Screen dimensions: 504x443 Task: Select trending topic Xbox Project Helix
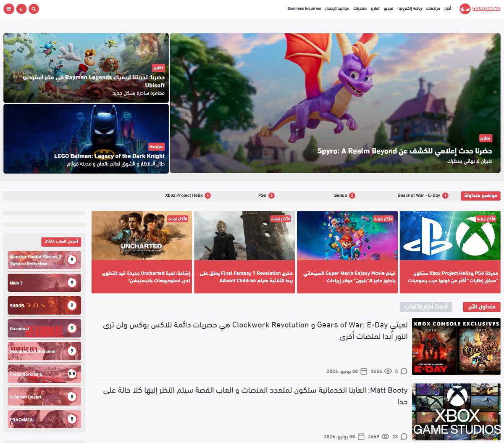[188, 195]
